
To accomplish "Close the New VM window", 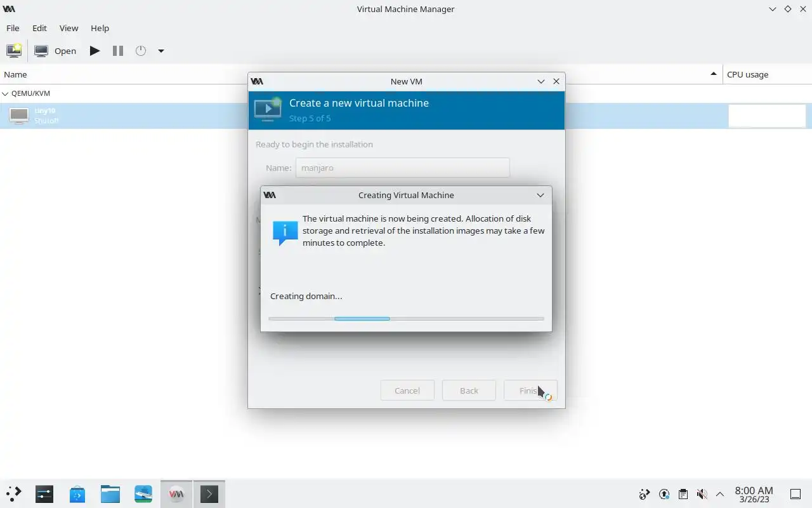I will (x=556, y=81).
